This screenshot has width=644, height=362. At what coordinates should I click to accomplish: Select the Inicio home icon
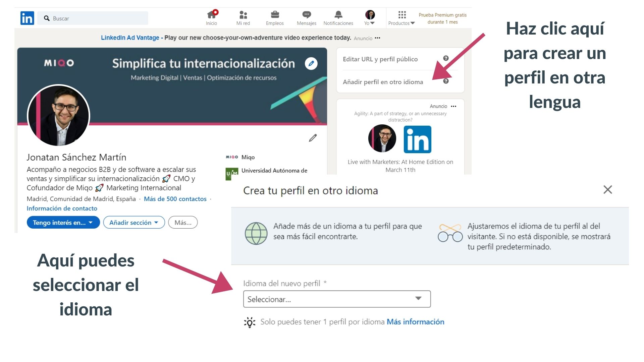pyautogui.click(x=211, y=15)
